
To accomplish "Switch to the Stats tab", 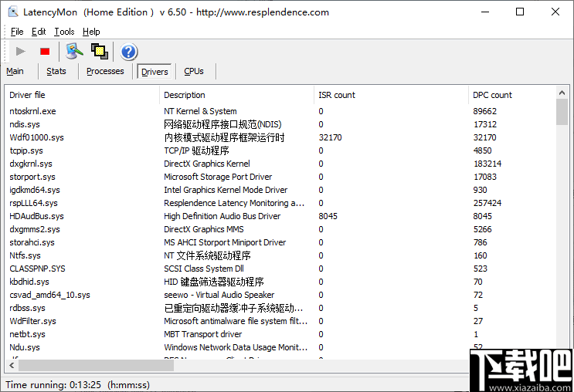I will (x=56, y=71).
